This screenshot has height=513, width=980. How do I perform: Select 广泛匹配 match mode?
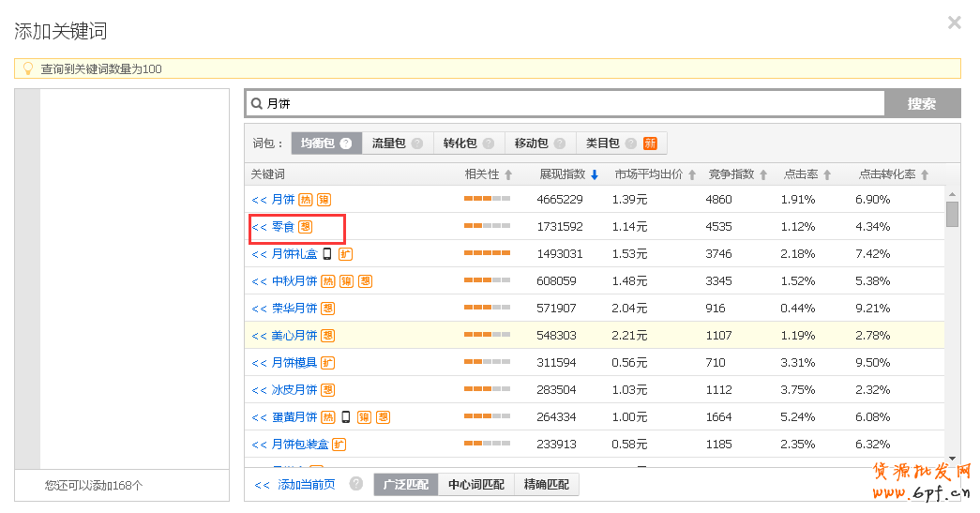[x=405, y=485]
